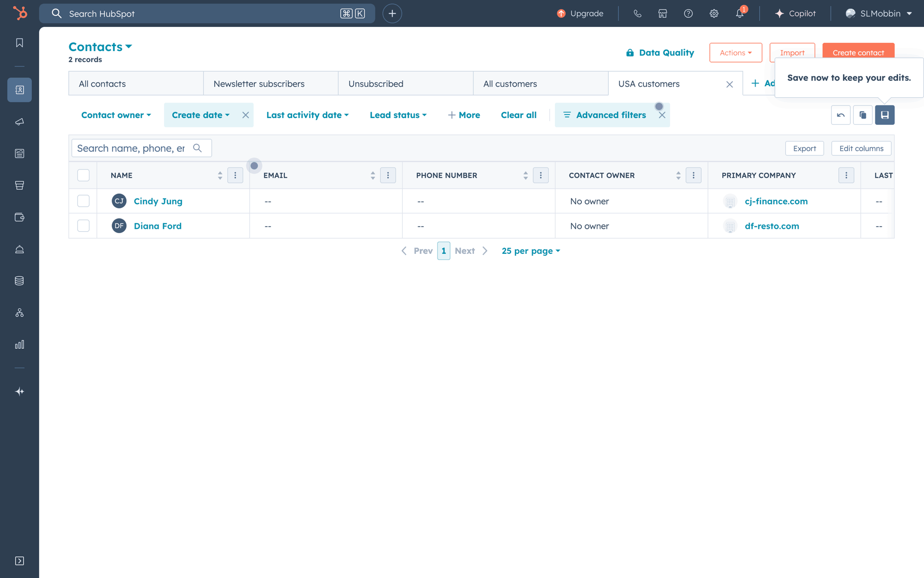Open Advanced filters panel
Viewport: 924px width, 578px height.
click(604, 115)
